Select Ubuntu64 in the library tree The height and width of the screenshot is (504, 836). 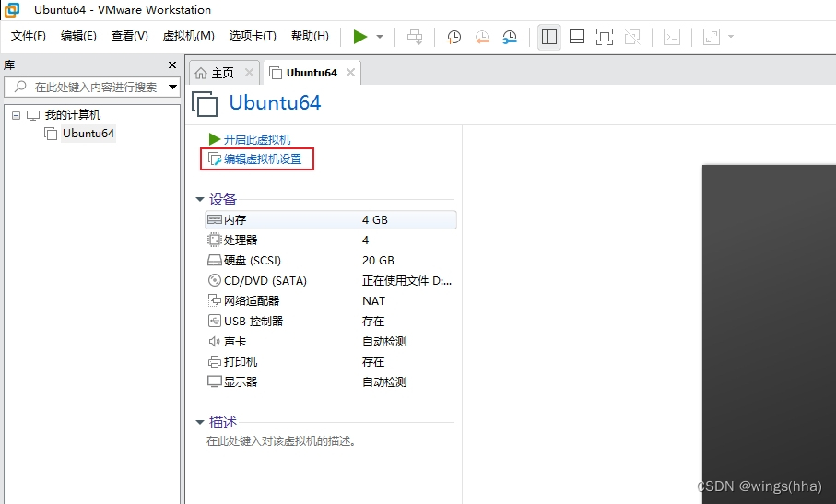click(88, 134)
